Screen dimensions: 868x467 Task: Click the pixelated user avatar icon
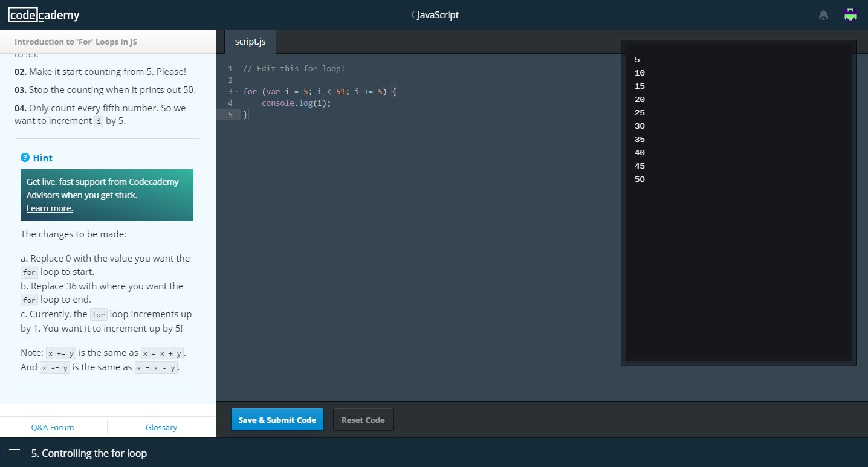(850, 14)
